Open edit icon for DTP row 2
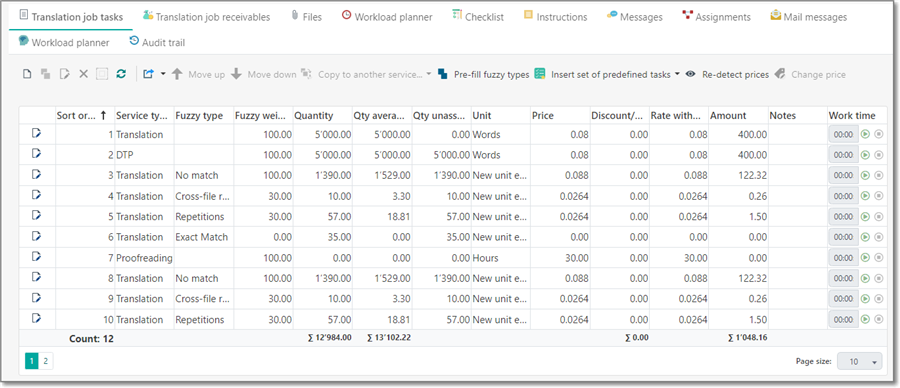The image size is (900, 388). (37, 154)
